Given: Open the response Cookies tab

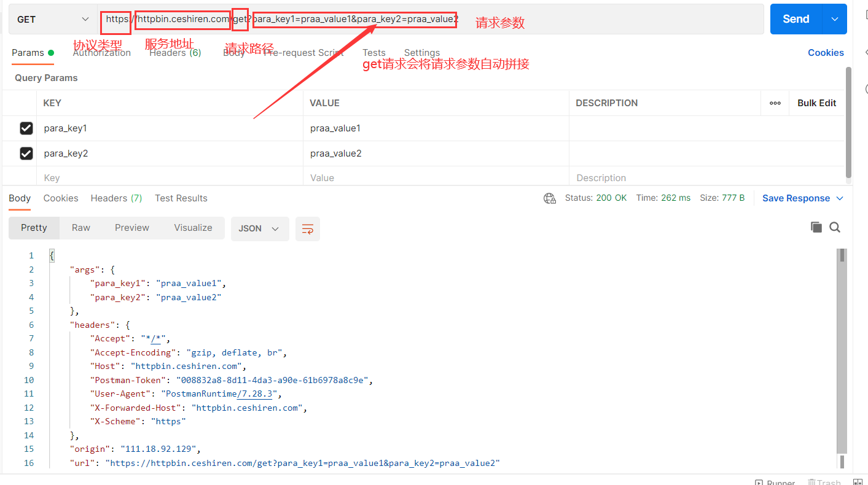Looking at the screenshot, I should (x=61, y=198).
